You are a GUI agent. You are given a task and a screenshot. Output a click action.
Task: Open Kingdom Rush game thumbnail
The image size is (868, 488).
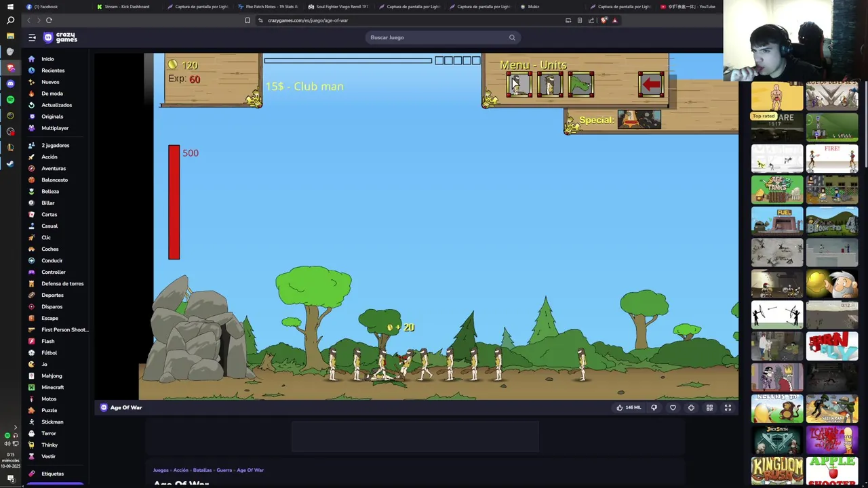point(777,472)
